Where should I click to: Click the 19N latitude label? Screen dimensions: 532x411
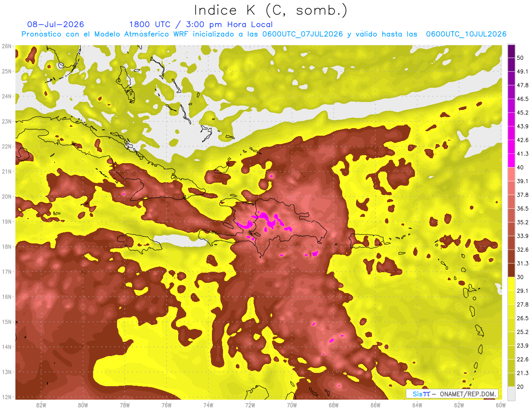tap(7, 221)
